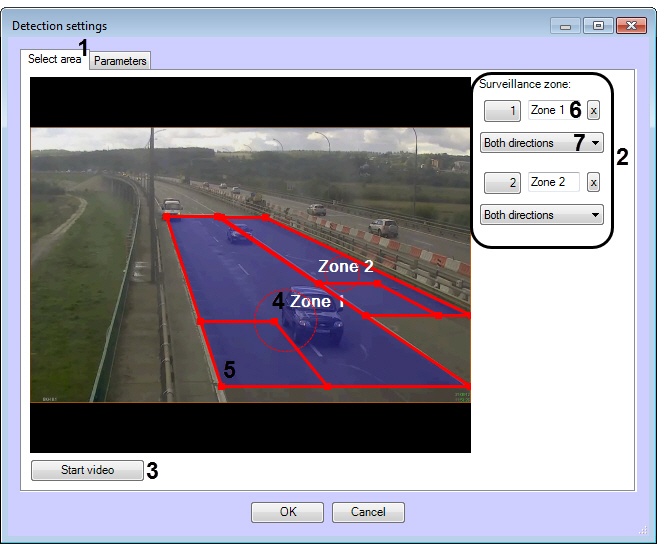Select Zone 1 top-left corner node
This screenshot has width=665, height=544.
pos(167,217)
